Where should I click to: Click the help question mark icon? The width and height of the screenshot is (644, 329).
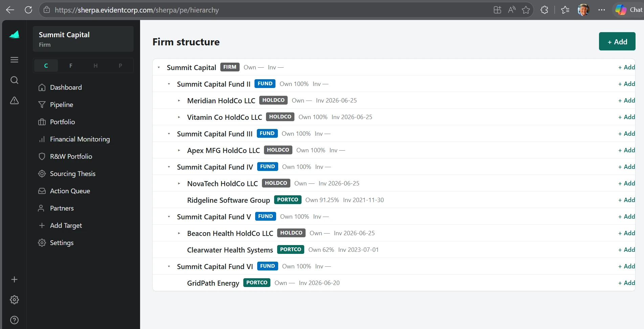click(14, 320)
